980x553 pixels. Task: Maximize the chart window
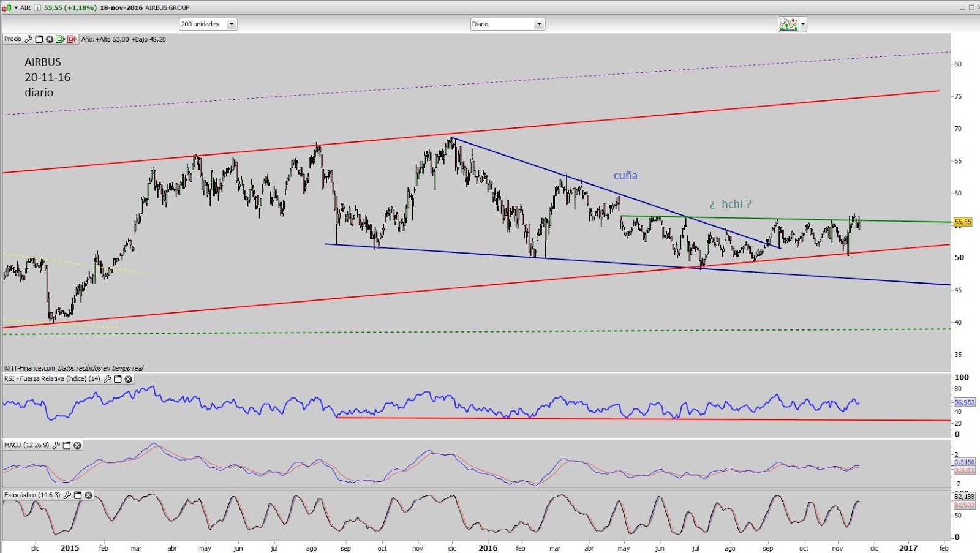(x=971, y=7)
